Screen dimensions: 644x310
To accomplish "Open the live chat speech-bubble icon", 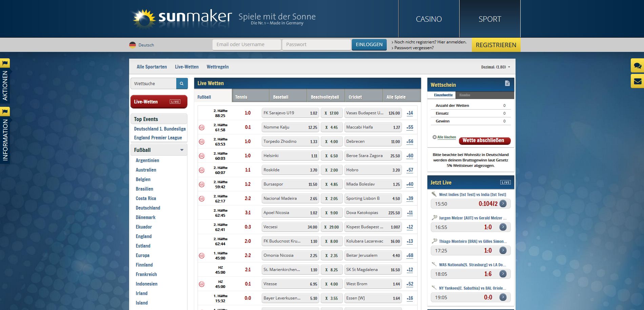I will tap(637, 66).
